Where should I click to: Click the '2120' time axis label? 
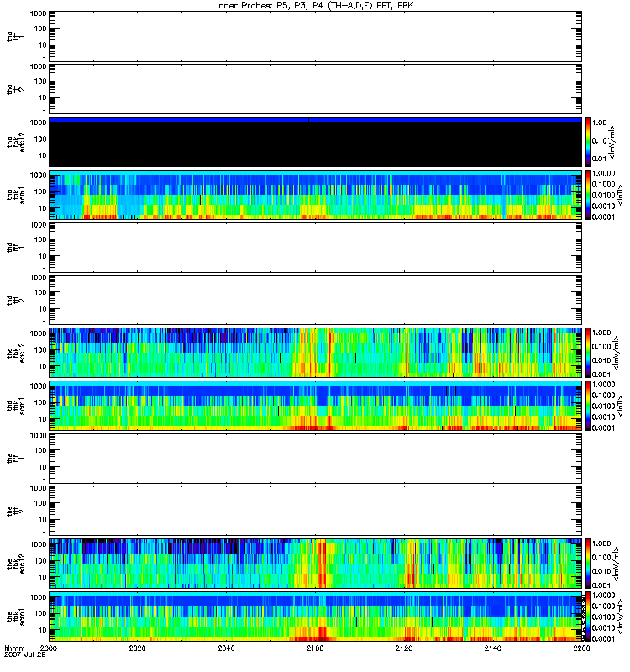404,648
